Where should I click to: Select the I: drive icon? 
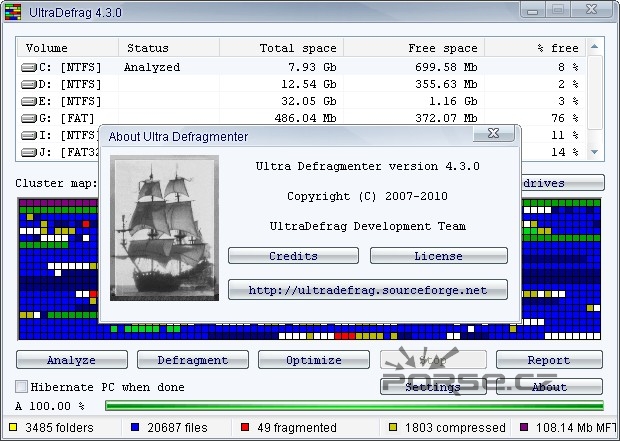click(28, 136)
